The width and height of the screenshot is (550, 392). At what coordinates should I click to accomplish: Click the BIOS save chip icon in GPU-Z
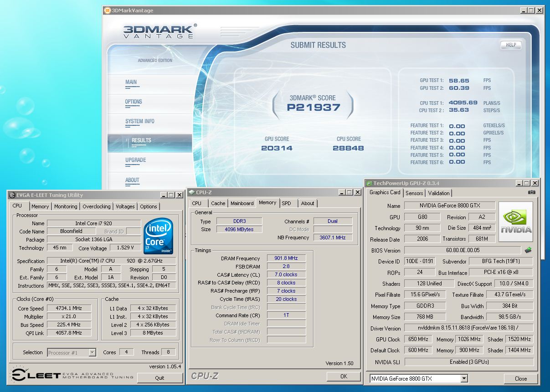pyautogui.click(x=528, y=250)
